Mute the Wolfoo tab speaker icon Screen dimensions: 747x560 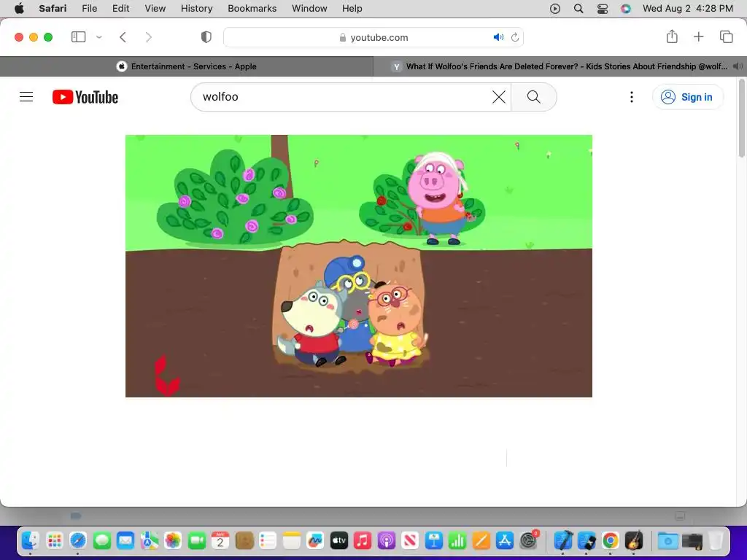coord(738,66)
